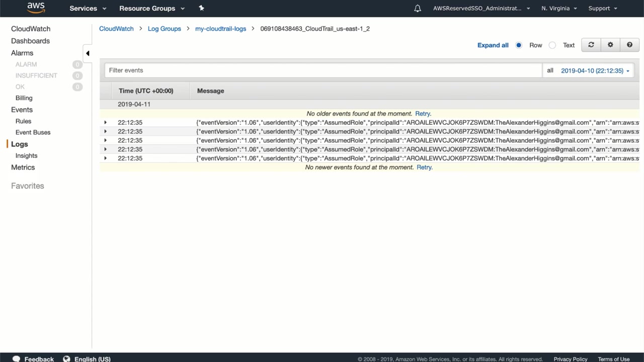644x362 pixels.
Task: Click the AWS logo home icon
Action: coord(36,8)
